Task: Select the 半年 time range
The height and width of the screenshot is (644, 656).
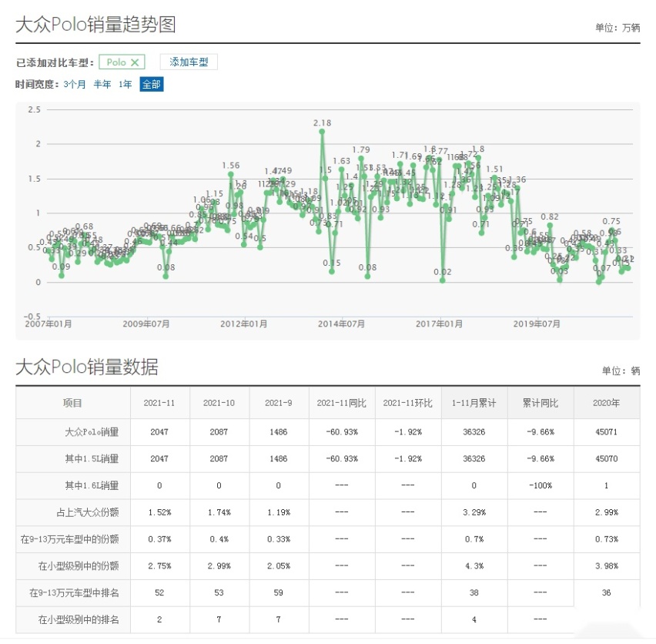Action: click(x=102, y=85)
